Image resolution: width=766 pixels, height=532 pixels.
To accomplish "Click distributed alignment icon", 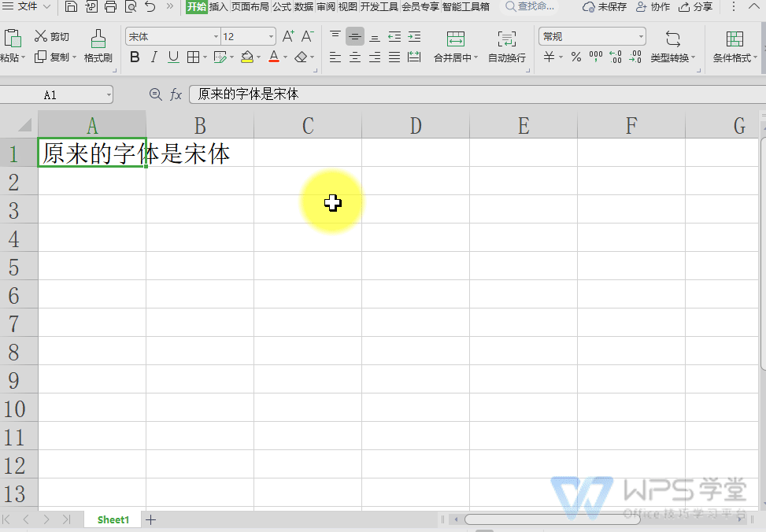I will tap(414, 57).
